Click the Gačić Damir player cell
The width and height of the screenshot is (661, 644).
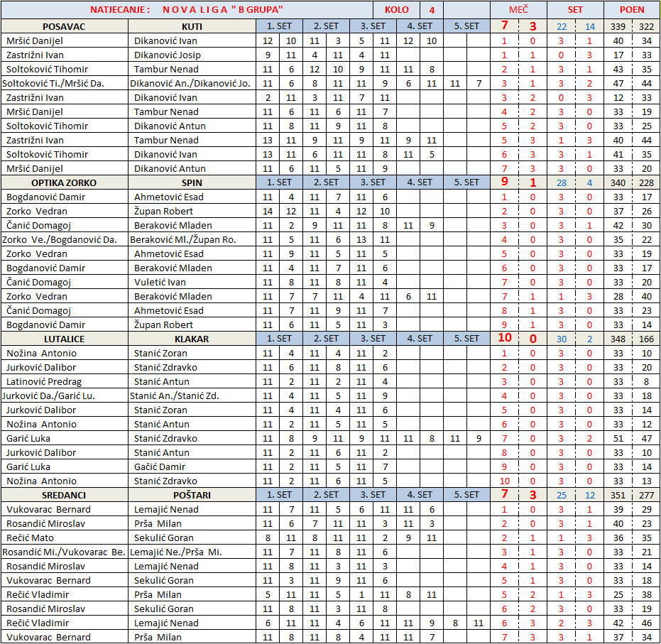tap(160, 466)
